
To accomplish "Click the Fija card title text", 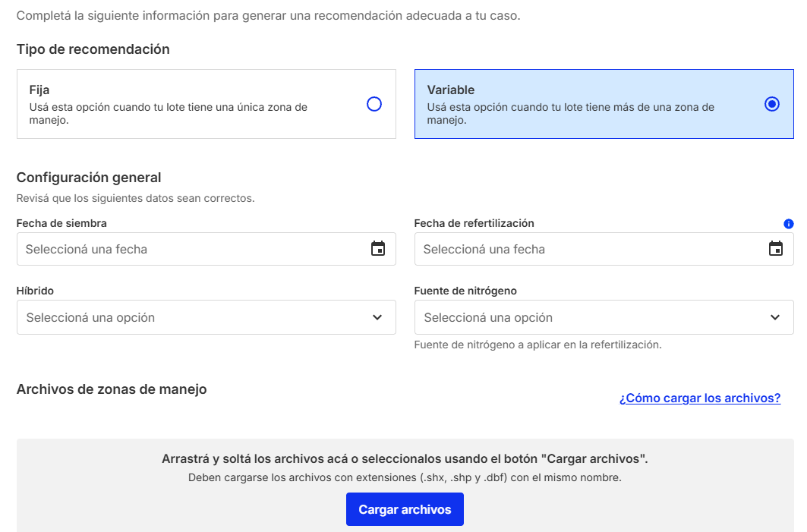I will (x=39, y=90).
